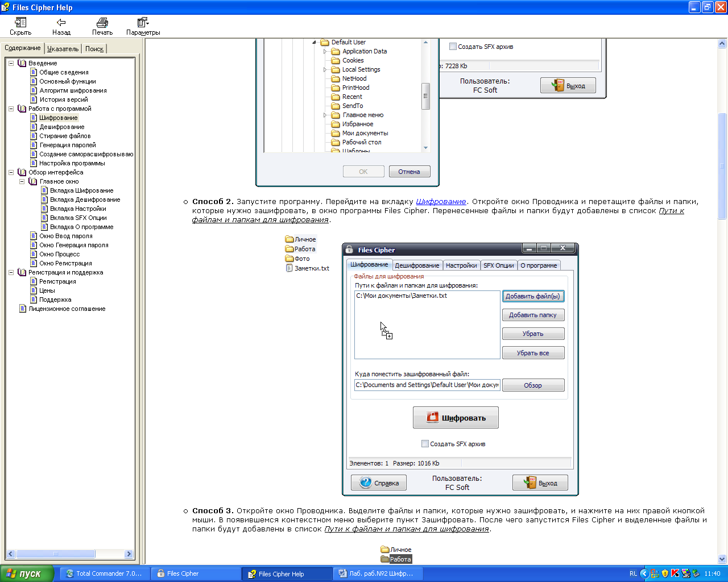Click the page icon beside Лицензионное соглашение
Image resolution: width=728 pixels, height=582 pixels.
coord(23,309)
